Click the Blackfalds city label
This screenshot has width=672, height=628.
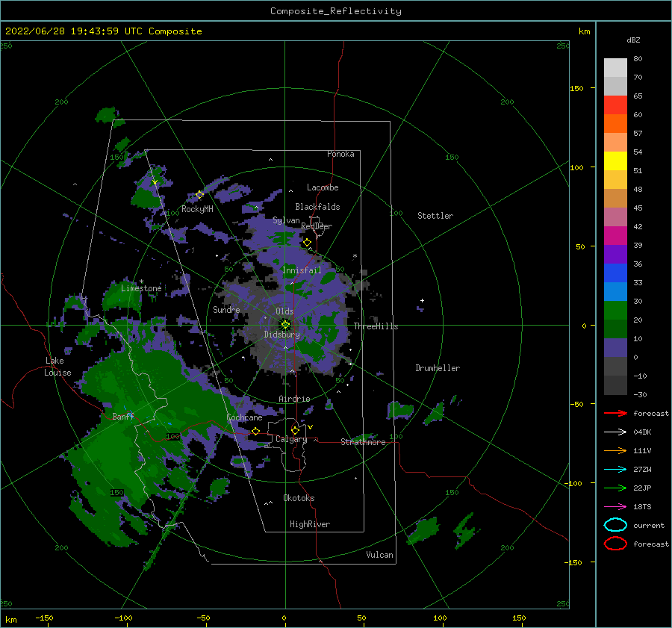tap(317, 207)
